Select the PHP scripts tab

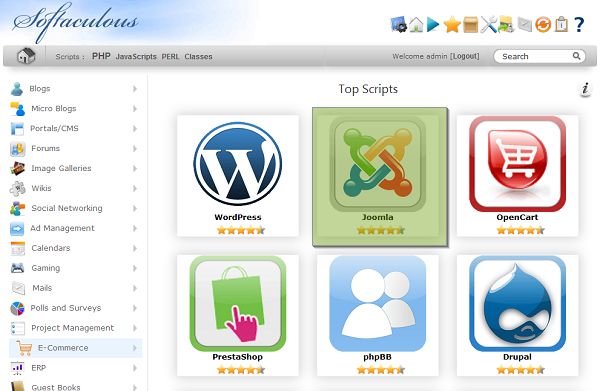[x=101, y=56]
